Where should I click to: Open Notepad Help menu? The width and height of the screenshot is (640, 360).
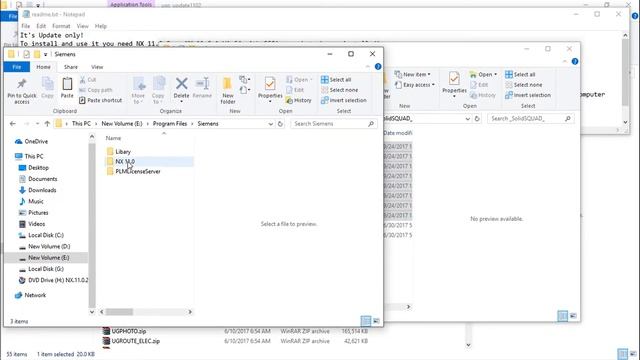tap(101, 26)
